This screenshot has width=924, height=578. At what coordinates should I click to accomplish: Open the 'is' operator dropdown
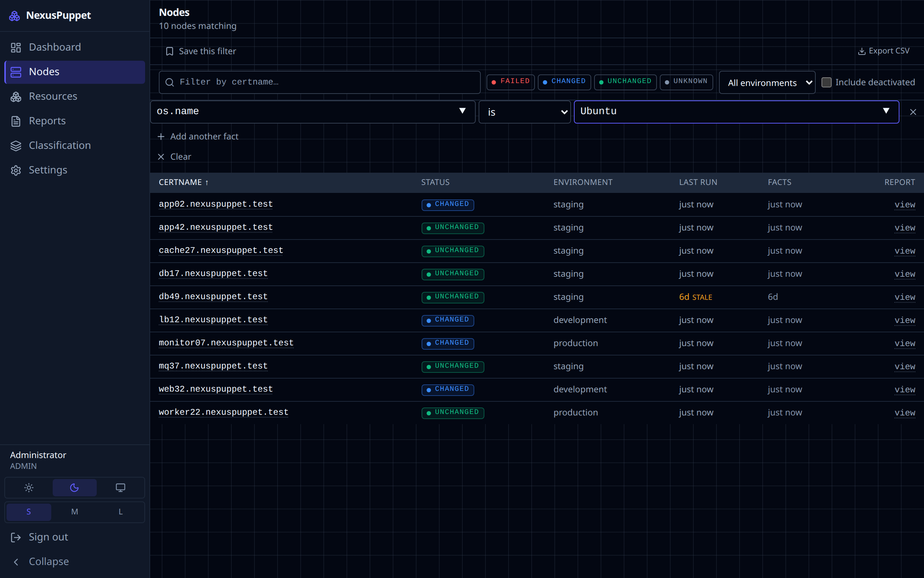point(524,112)
